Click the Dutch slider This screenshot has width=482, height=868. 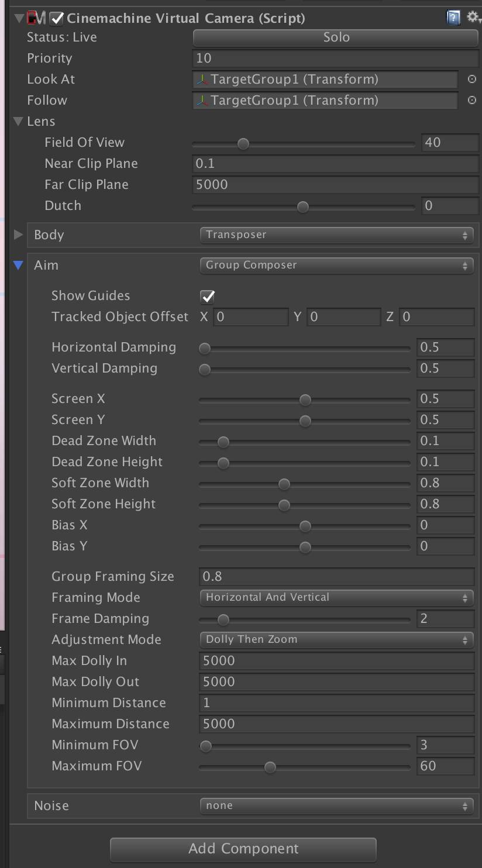303,206
